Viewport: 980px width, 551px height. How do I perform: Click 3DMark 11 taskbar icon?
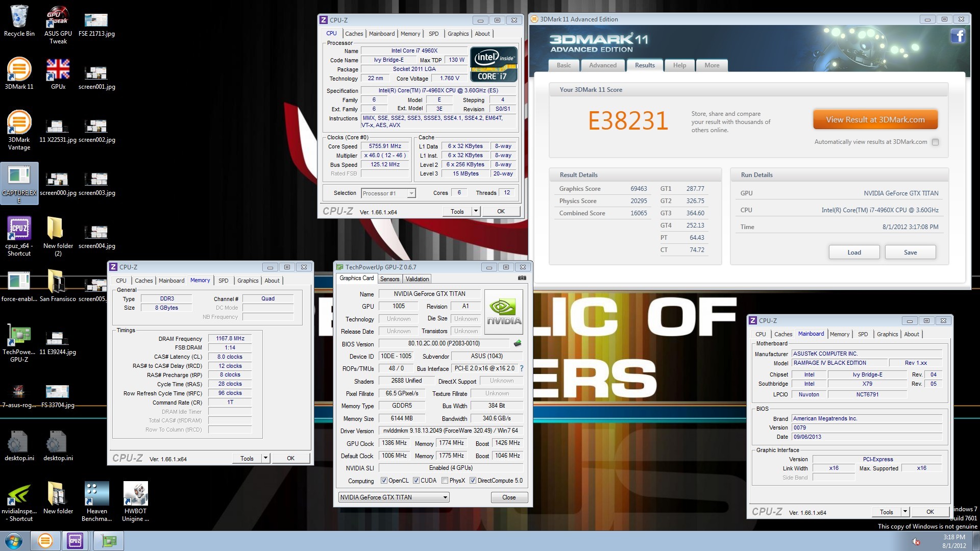(45, 541)
